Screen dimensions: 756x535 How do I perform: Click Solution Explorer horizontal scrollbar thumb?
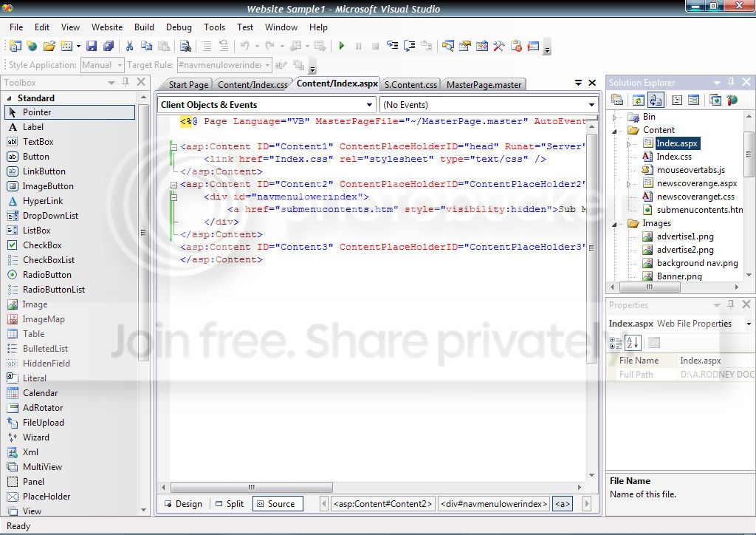click(649, 287)
